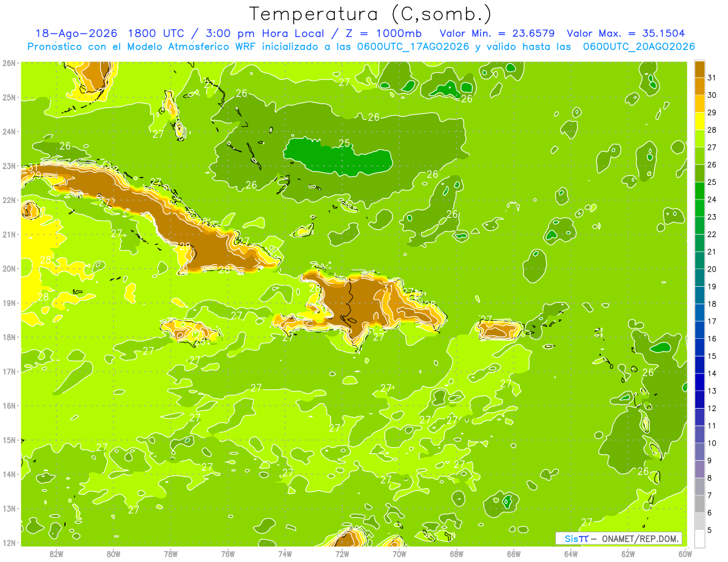Click the legend swatch between 29 and 30

(699, 104)
